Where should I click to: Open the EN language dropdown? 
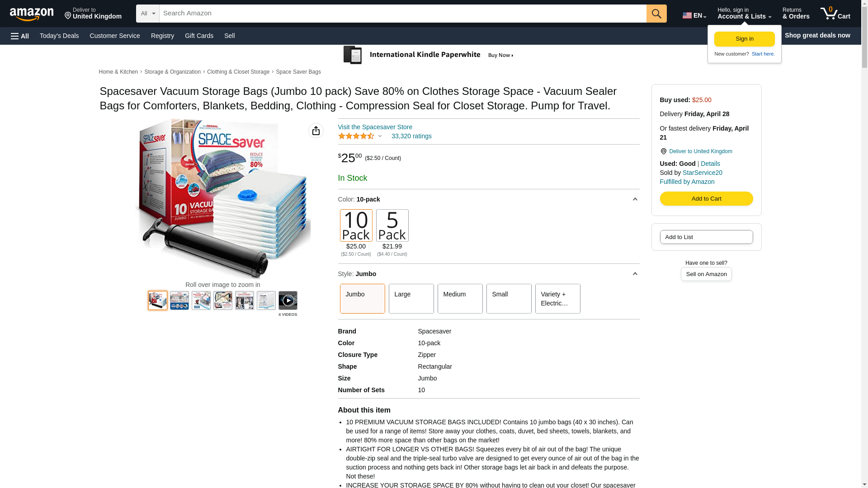point(694,15)
